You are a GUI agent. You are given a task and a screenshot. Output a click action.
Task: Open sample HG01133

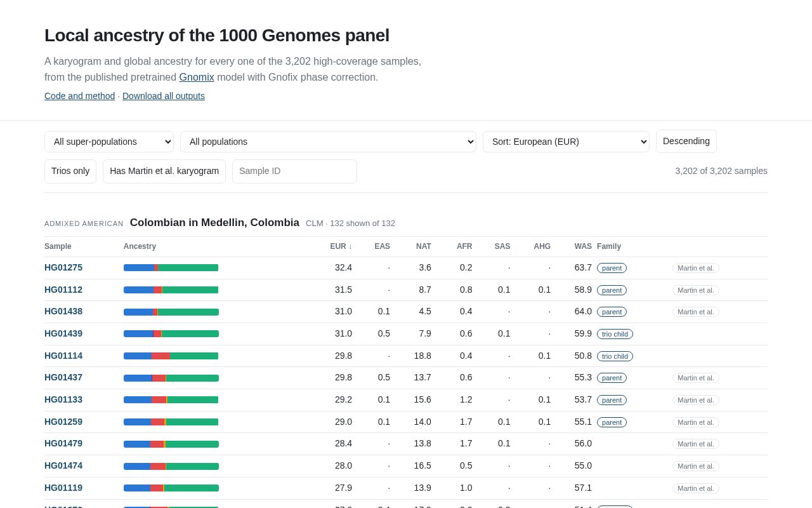coord(63,399)
